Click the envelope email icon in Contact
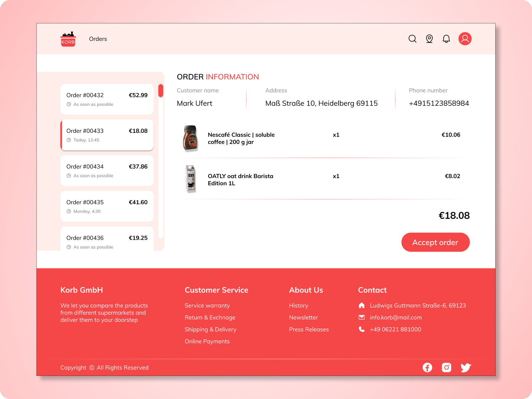 pos(362,317)
